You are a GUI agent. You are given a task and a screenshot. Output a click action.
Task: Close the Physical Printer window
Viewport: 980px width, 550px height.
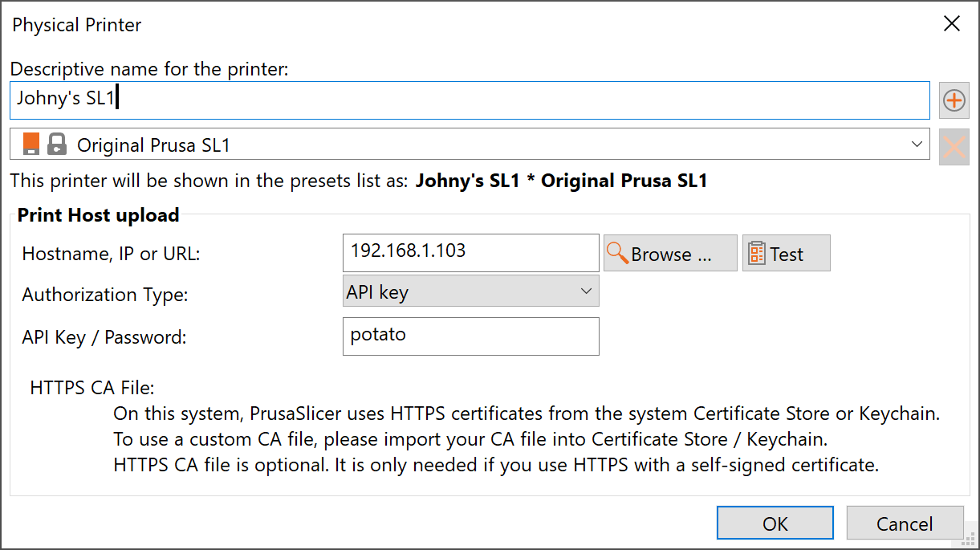pyautogui.click(x=952, y=24)
